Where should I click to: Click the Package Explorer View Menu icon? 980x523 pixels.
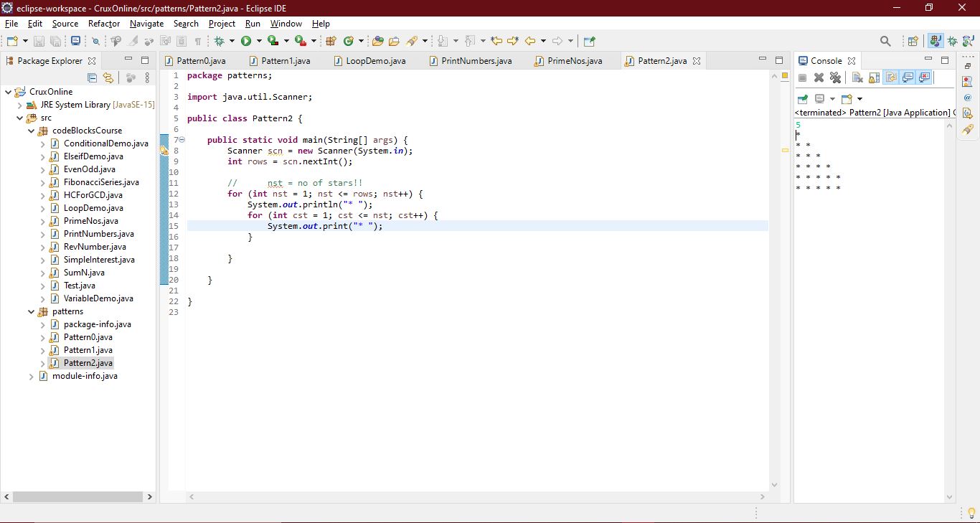(x=147, y=77)
